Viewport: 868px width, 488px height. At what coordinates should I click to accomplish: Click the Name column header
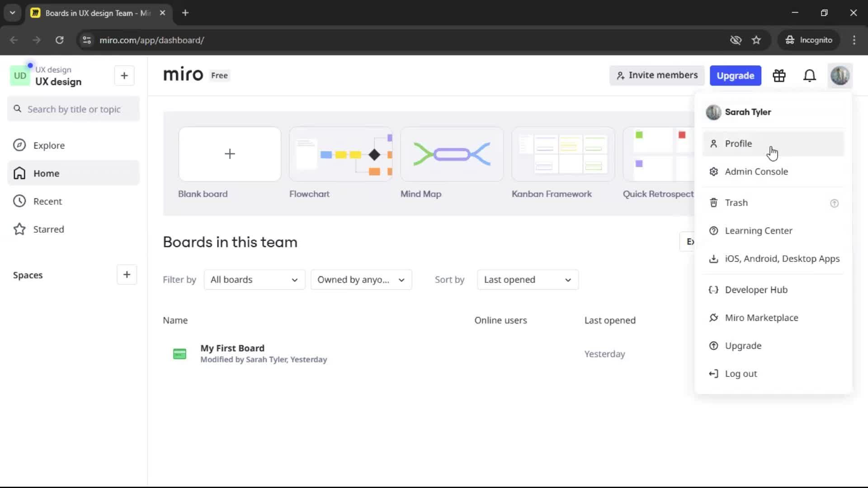tap(175, 320)
